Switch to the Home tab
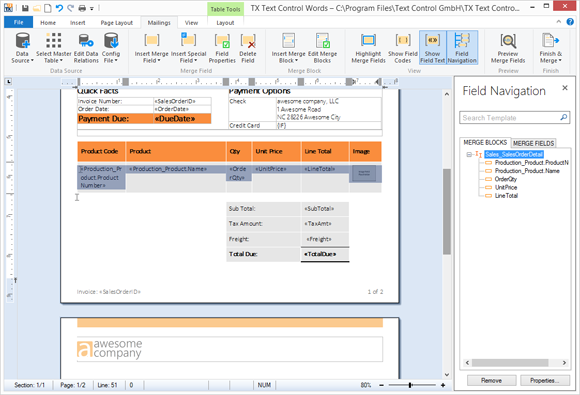Screen dimensions: 580x395 click(x=48, y=23)
